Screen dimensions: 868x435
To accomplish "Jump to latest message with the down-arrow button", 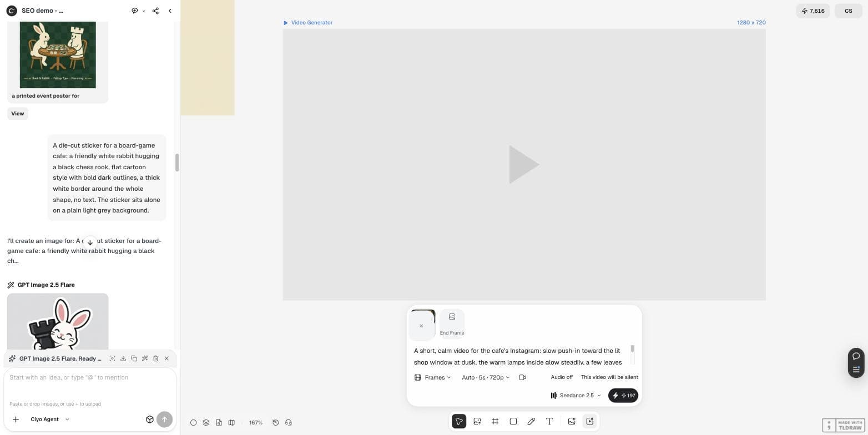I will 90,242.
